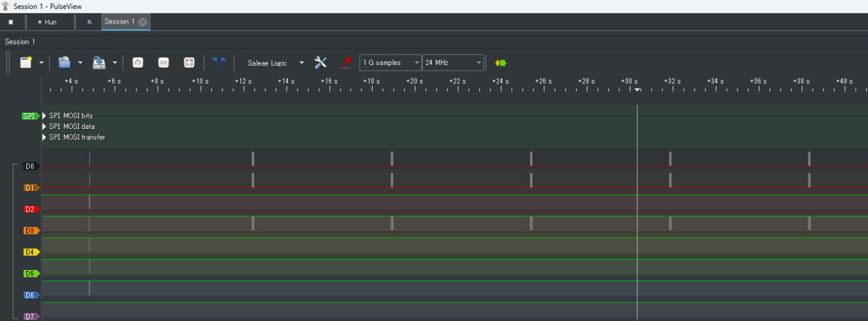Click the Zoom out icon
The width and height of the screenshot is (868, 321).
click(163, 63)
